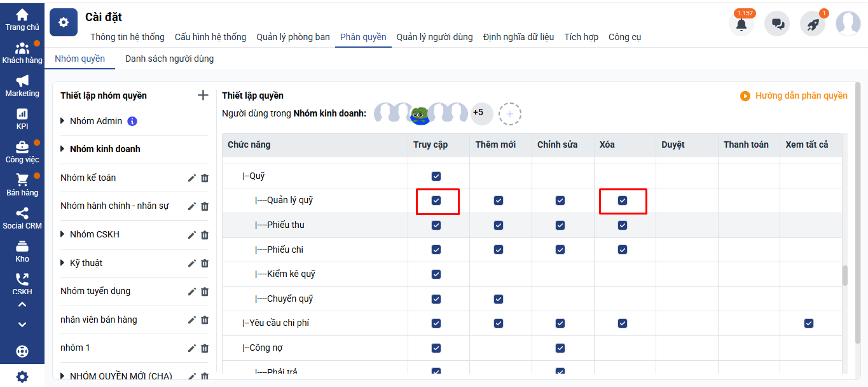Open the Marketing module in sidebar
This screenshot has width=868, height=387.
coord(22,85)
